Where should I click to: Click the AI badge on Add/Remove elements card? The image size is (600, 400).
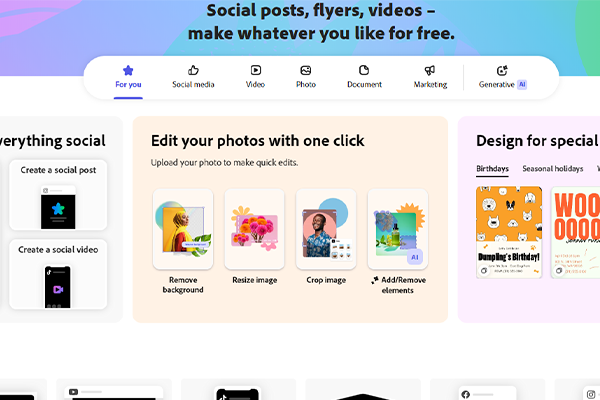[415, 257]
